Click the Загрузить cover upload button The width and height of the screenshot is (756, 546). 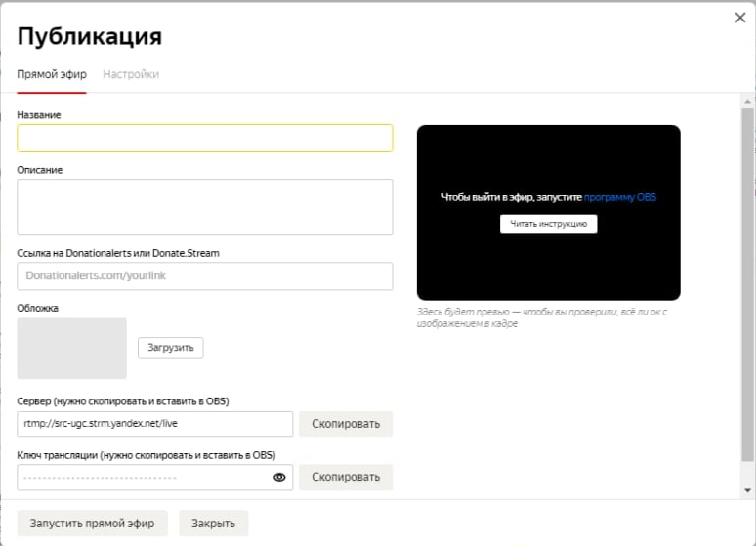pyautogui.click(x=171, y=348)
